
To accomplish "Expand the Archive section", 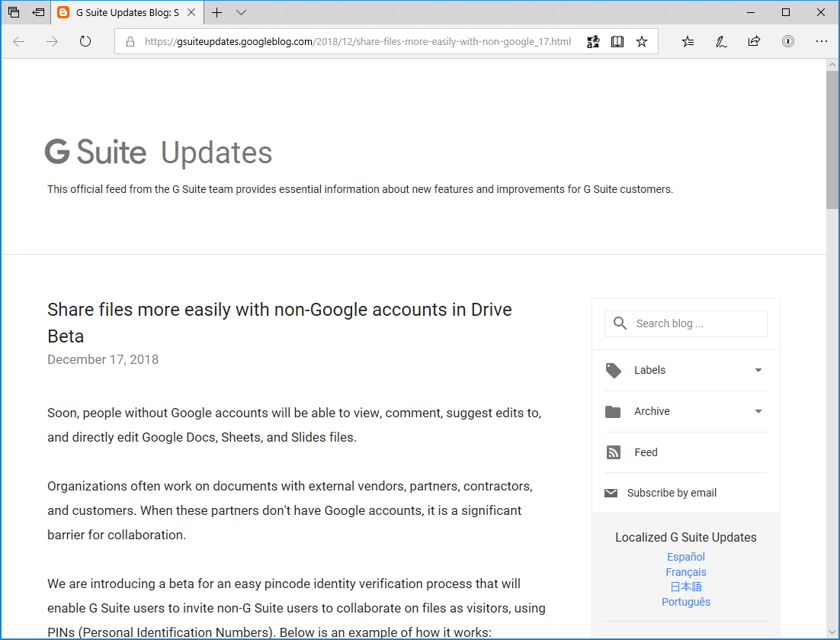I will pos(758,411).
